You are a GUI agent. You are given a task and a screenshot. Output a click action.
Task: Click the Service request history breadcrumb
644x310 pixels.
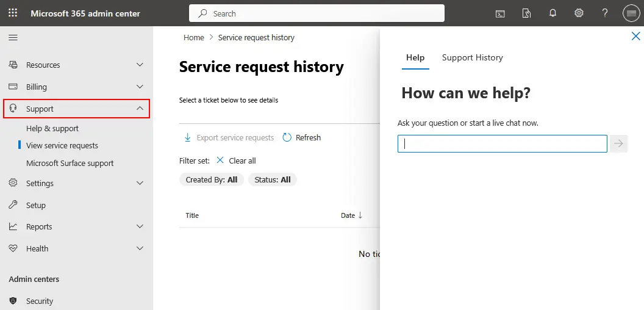coord(256,37)
